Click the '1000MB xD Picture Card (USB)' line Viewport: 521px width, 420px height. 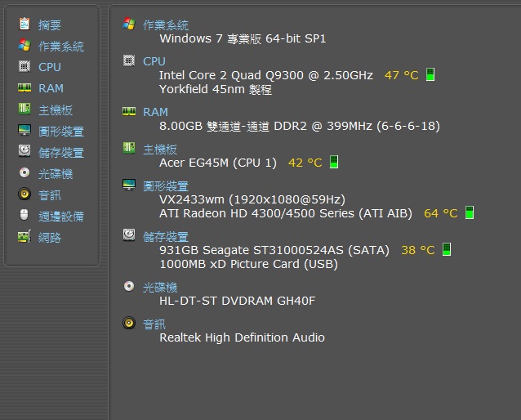pyautogui.click(x=248, y=264)
